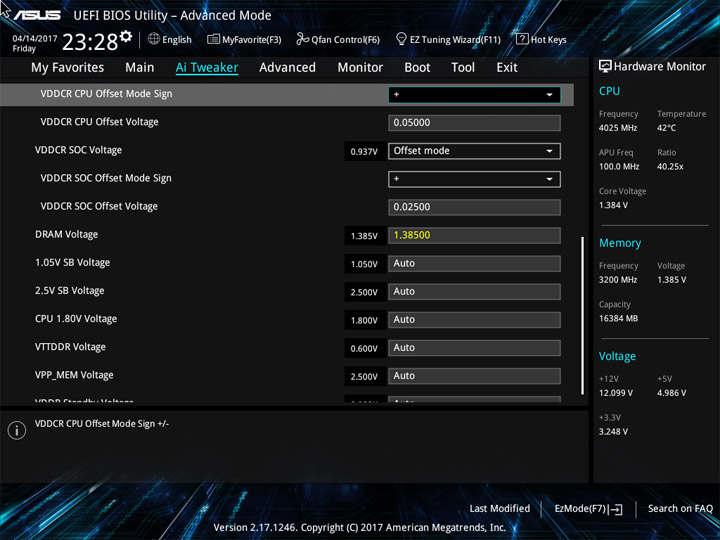Click the EZ Tuning Wizard lightbulb icon

pos(401,39)
